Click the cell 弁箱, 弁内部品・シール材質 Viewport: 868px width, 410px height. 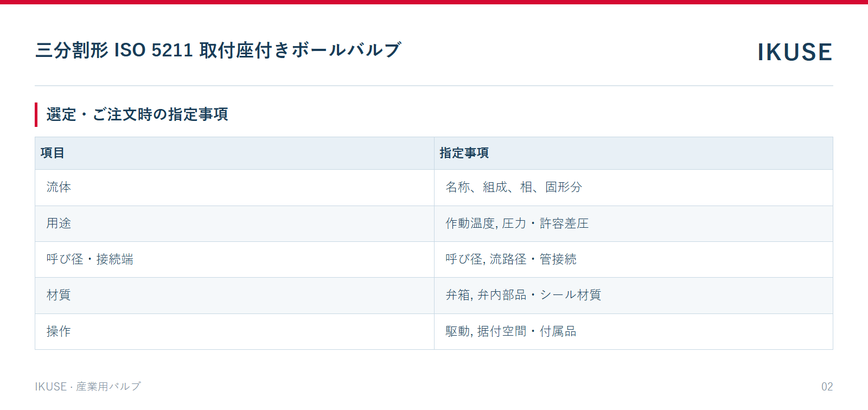(634, 295)
